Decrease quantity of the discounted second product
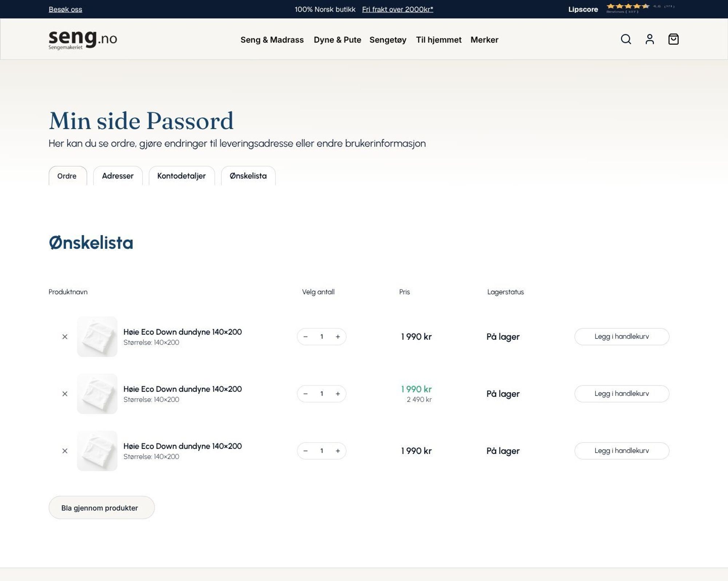The width and height of the screenshot is (728, 581). (x=305, y=394)
